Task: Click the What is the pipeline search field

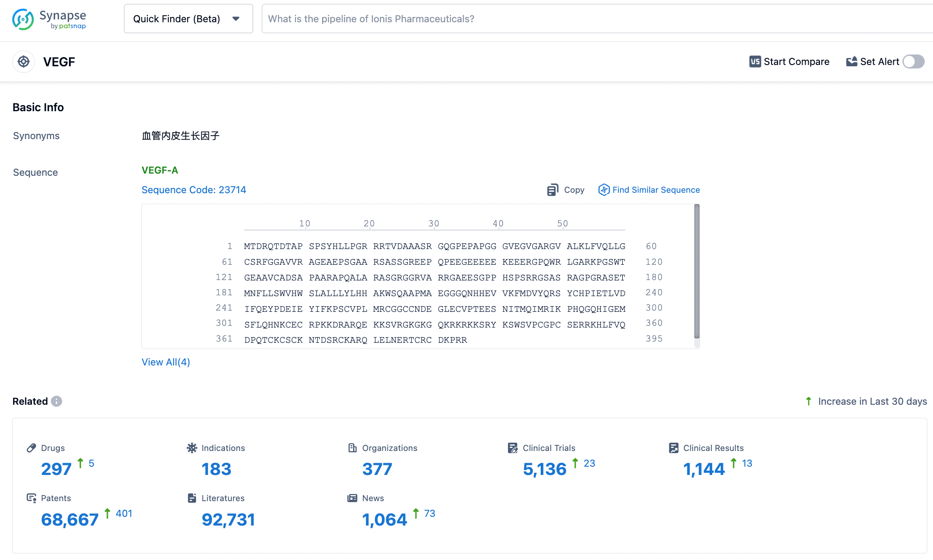Action: (x=594, y=19)
